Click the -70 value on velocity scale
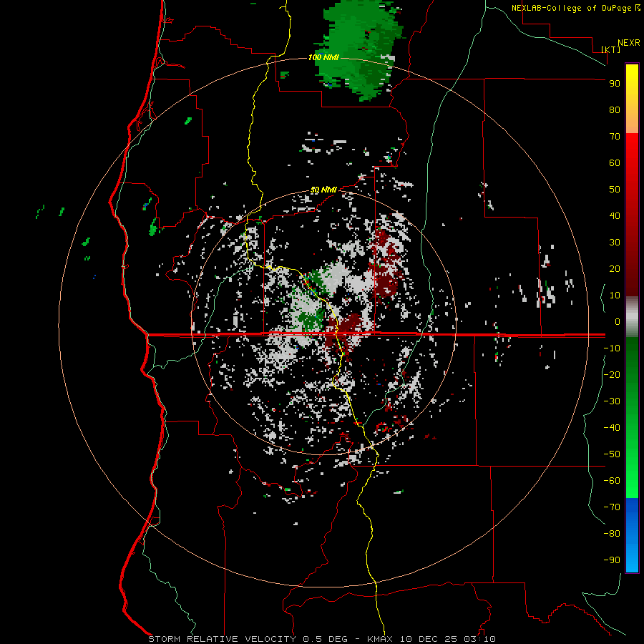The height and width of the screenshot is (644, 644). [612, 507]
